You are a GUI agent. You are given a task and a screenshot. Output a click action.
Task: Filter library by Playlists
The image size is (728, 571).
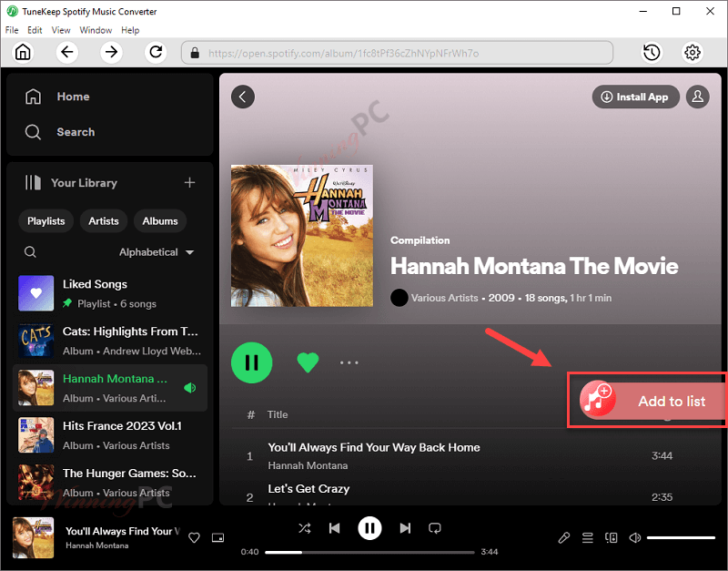46,221
